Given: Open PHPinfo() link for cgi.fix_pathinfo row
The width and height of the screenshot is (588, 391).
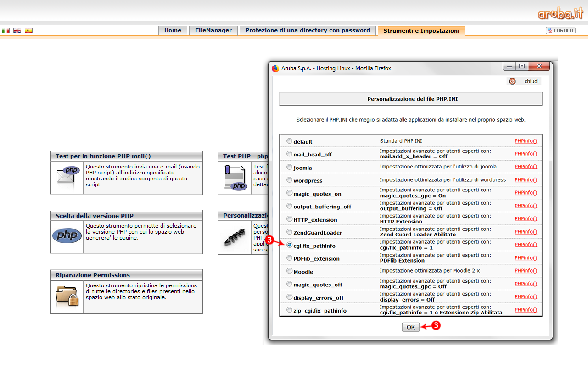Looking at the screenshot, I should click(526, 245).
